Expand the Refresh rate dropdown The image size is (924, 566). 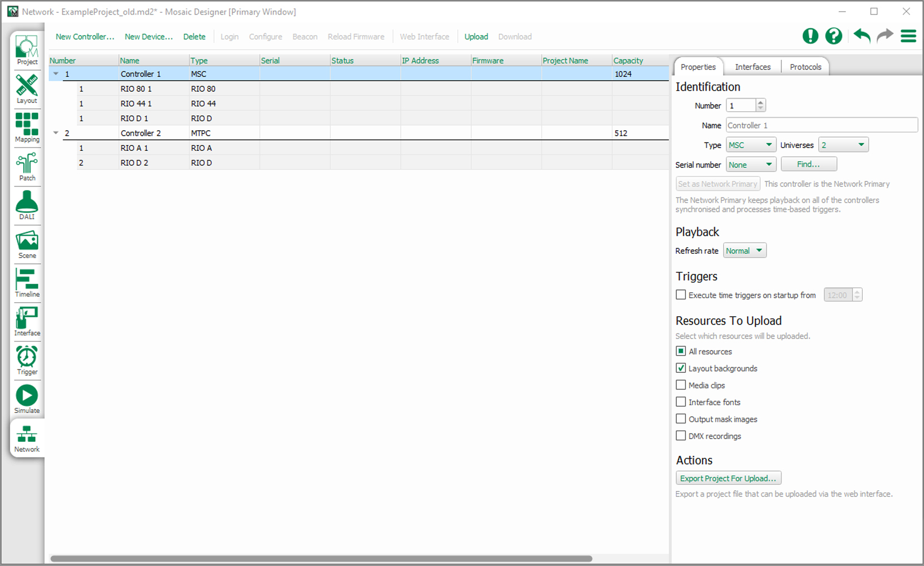[x=745, y=251]
